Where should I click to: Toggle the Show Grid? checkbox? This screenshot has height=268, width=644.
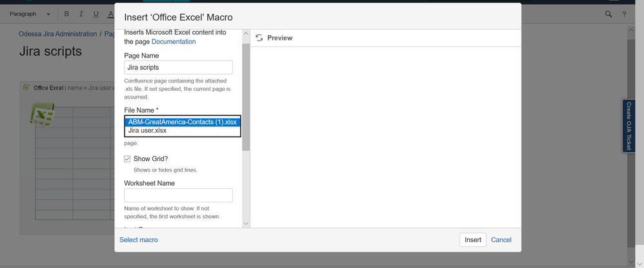[127, 159]
